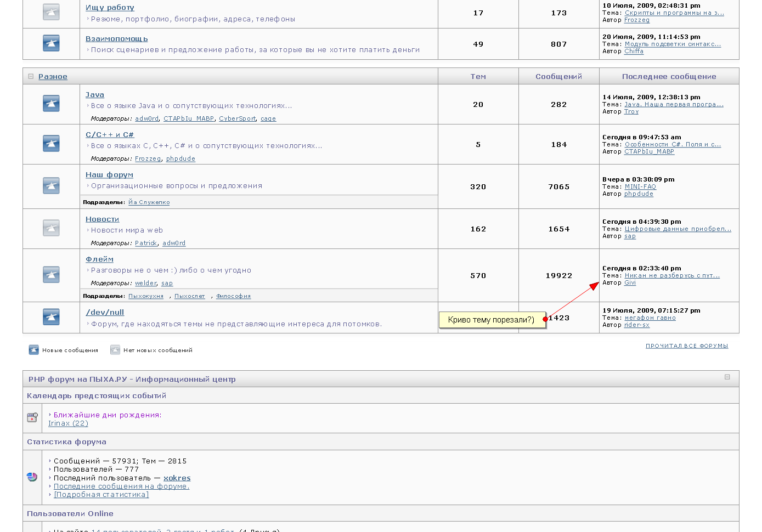This screenshot has height=532, width=762.
Task: Mark all forums read via ПРОЧИТАЛ ВСЕ ФОРУМЫ
Action: [x=686, y=346]
